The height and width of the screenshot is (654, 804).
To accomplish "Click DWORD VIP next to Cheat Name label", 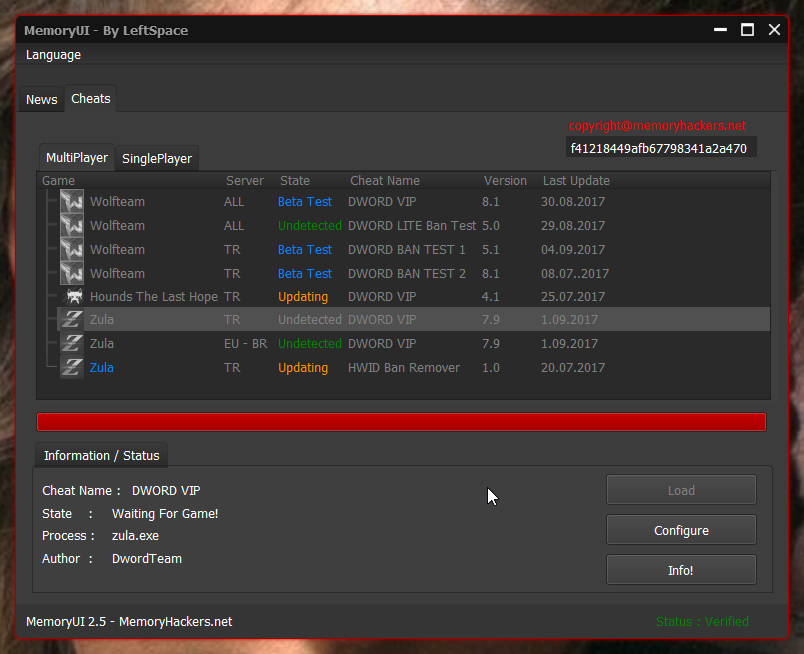I will (166, 490).
